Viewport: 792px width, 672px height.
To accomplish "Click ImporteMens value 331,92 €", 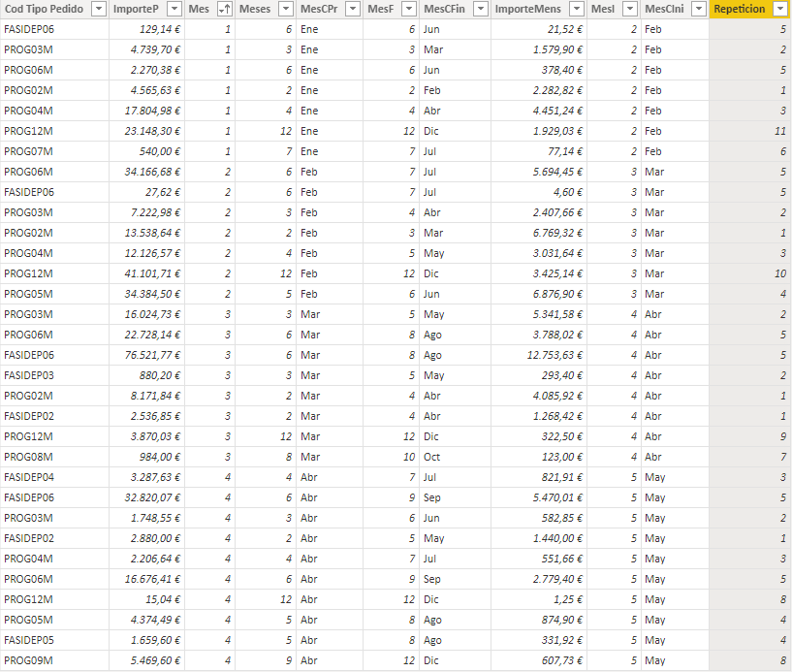I will tap(539, 640).
